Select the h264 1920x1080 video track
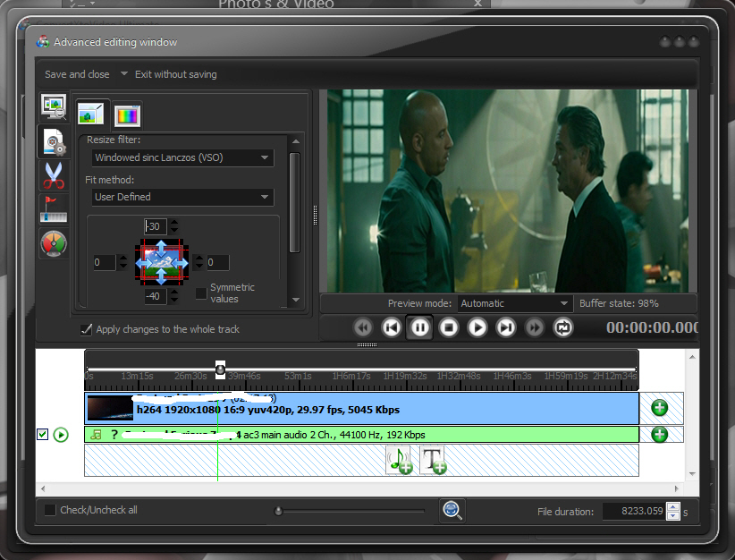The width and height of the screenshot is (735, 560). point(361,408)
